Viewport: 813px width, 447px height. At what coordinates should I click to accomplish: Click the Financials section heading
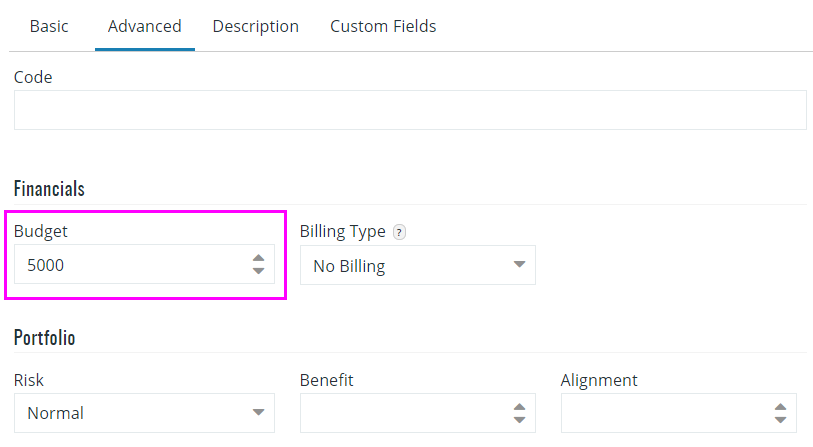point(49,189)
